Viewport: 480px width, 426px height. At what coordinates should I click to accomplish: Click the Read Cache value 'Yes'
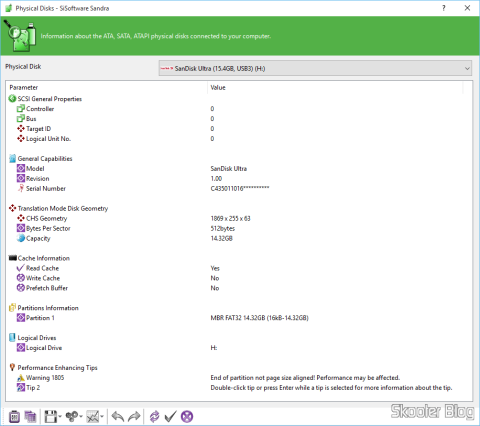click(215, 268)
